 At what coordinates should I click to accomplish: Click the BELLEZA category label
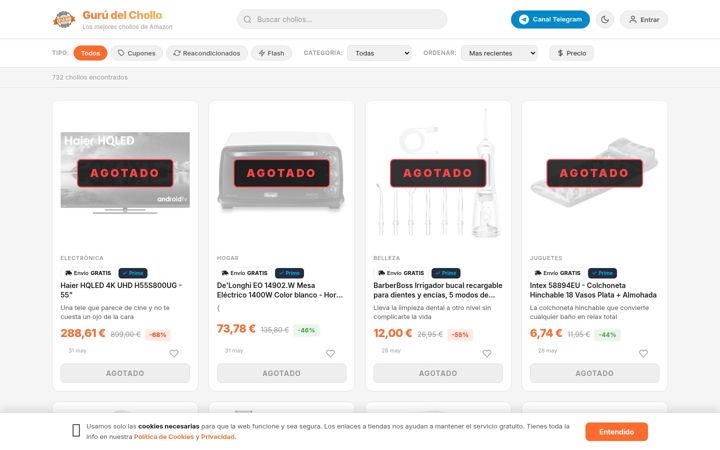(x=387, y=258)
